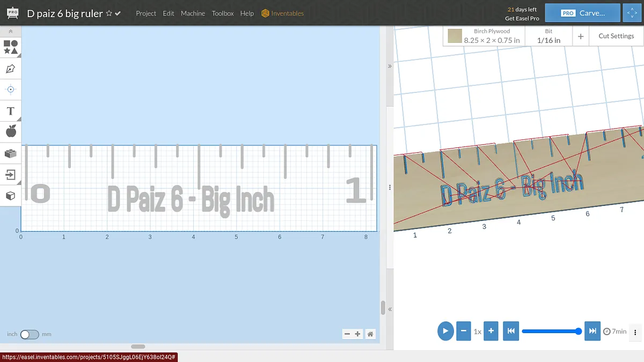Click the simulation progress slider

550,331
